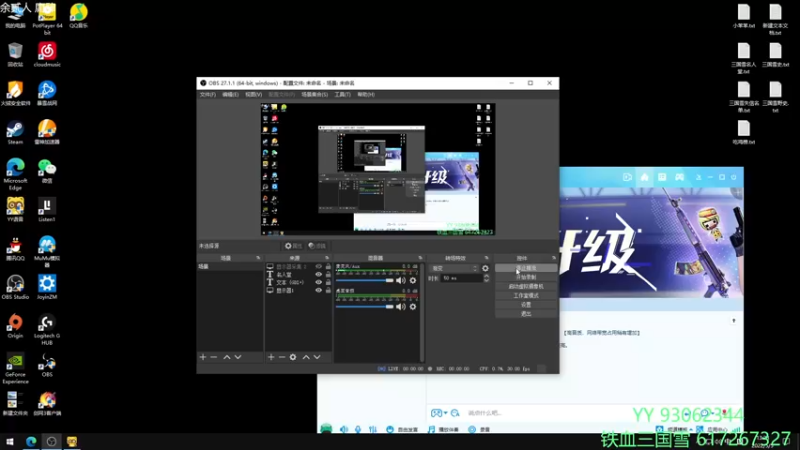Click the 停止推流 button in Controls

526,268
